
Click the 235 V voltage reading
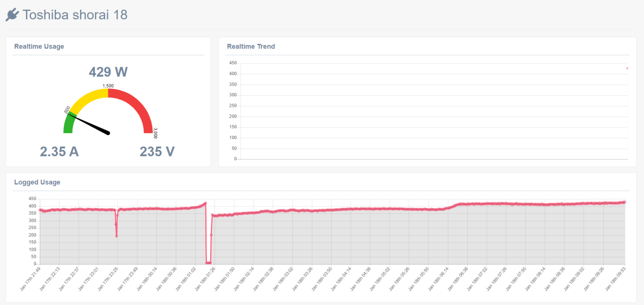[157, 151]
